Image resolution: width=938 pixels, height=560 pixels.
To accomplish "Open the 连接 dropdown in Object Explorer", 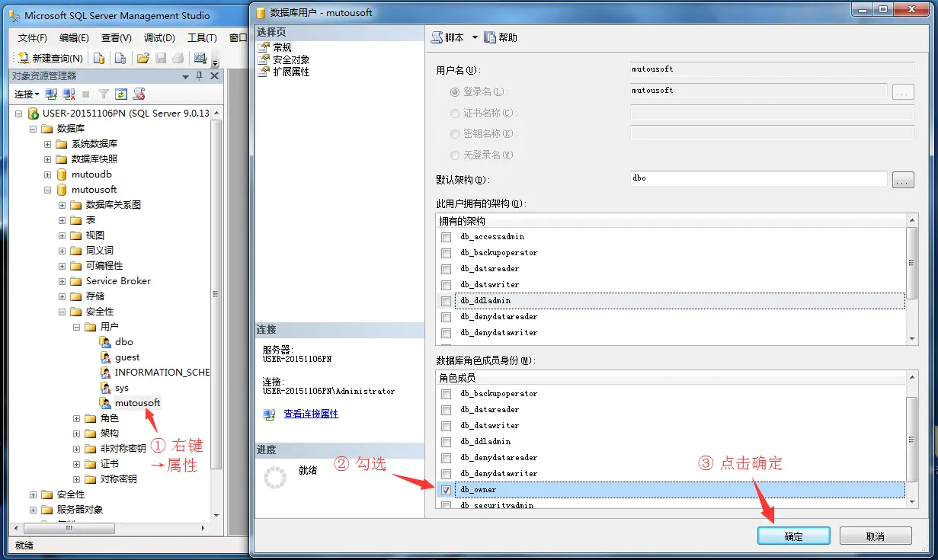I will click(x=27, y=94).
